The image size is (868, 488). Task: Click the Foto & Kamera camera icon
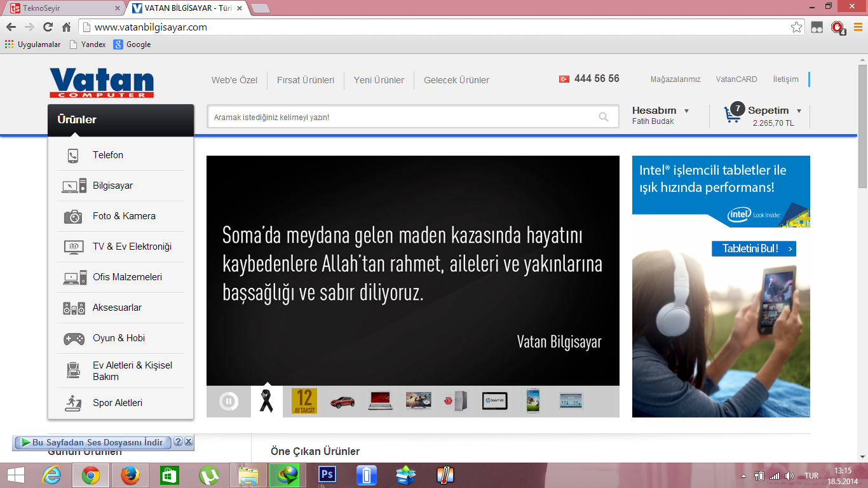tap(73, 217)
